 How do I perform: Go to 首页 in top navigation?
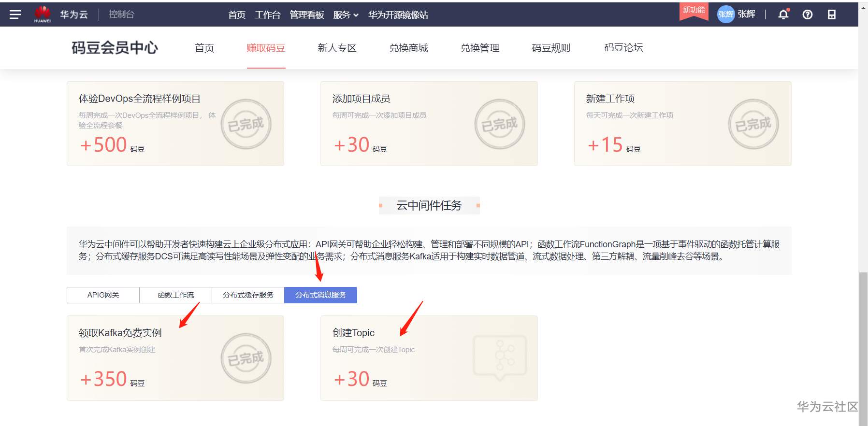pyautogui.click(x=237, y=15)
